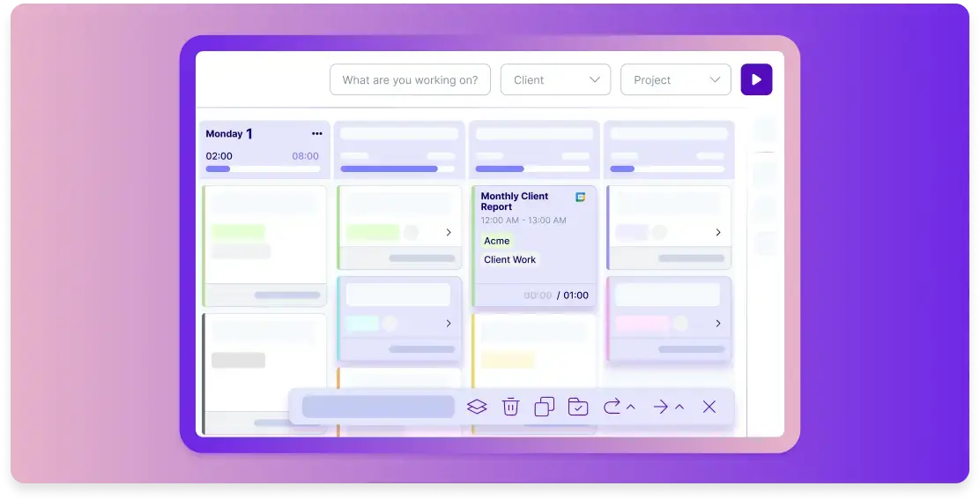Select the Client Work project tag

coord(510,259)
